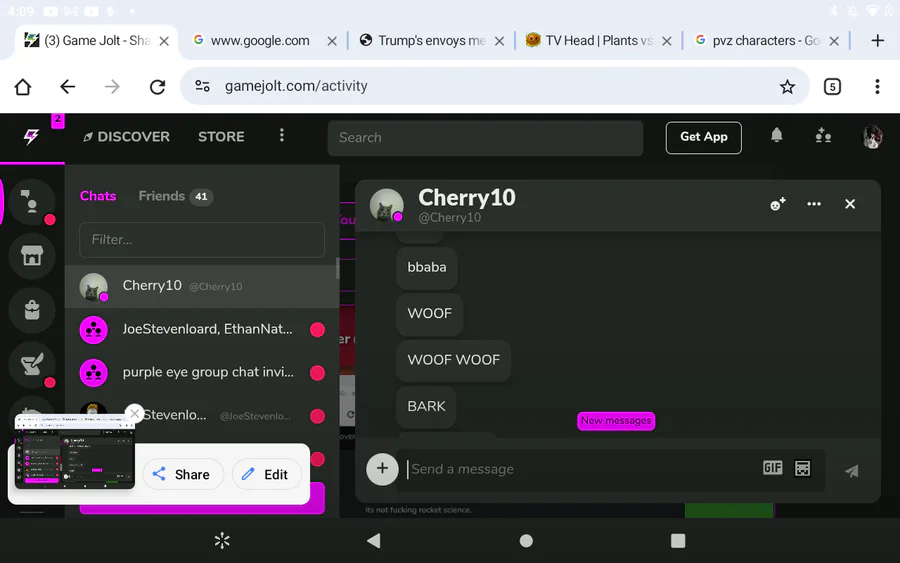Screen dimensions: 900x563
Task: Tap the asterisk assistant icon in nav bar
Action: pyautogui.click(x=222, y=541)
